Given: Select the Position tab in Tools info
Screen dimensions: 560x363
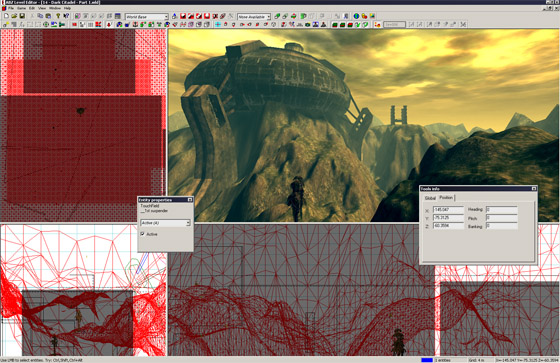Looking at the screenshot, I should pyautogui.click(x=446, y=198).
